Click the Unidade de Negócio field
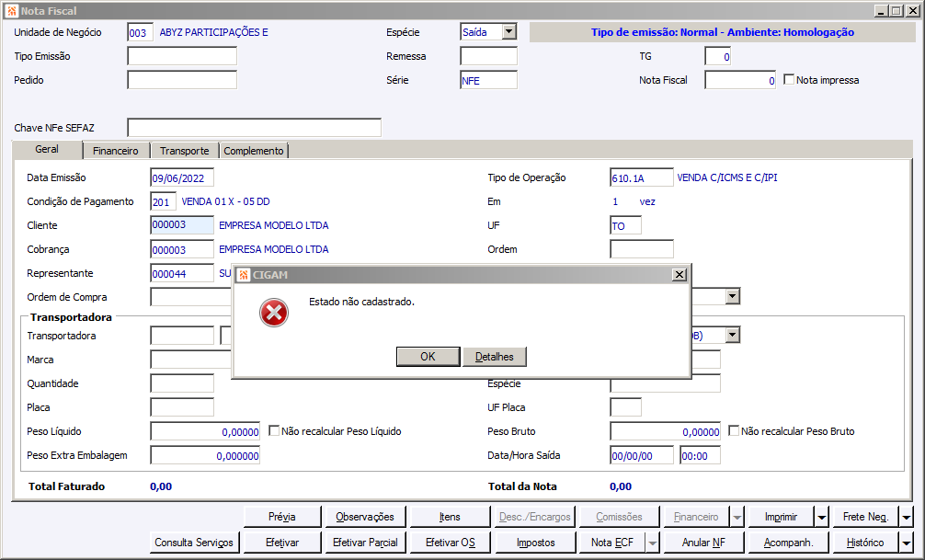The width and height of the screenshot is (925, 560). (141, 32)
